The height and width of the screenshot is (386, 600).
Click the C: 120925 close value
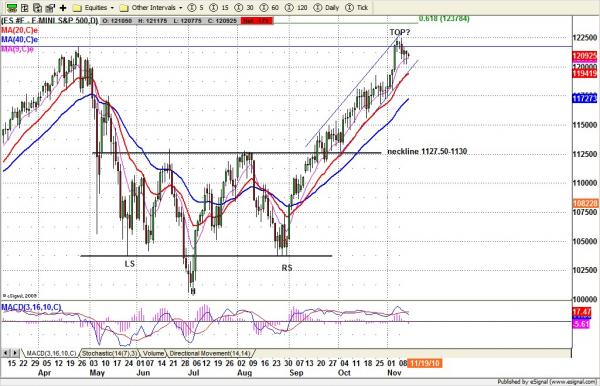222,21
